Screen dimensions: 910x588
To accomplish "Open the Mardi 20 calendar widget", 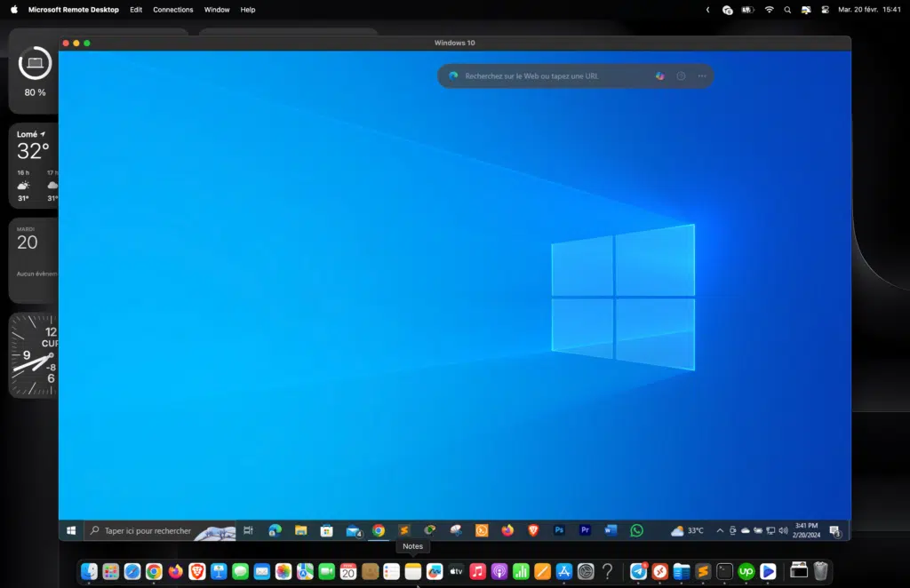I will [x=34, y=260].
